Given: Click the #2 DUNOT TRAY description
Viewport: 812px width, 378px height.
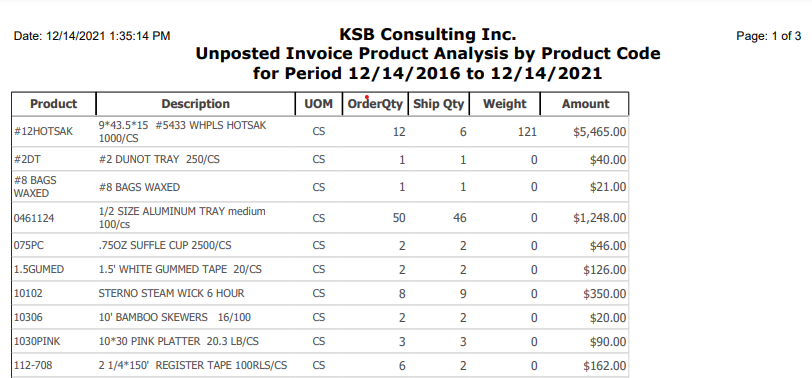Looking at the screenshot, I should pos(159,159).
